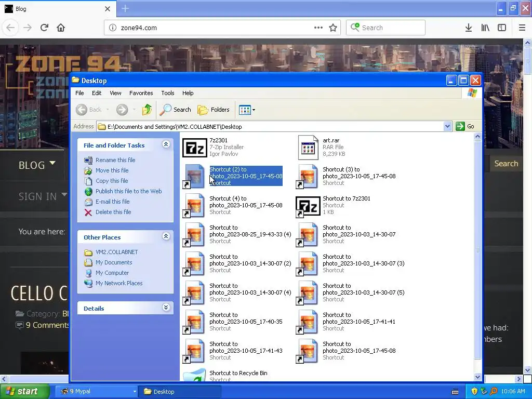Click Copy this file
Screen dimensions: 532x399
[112, 181]
